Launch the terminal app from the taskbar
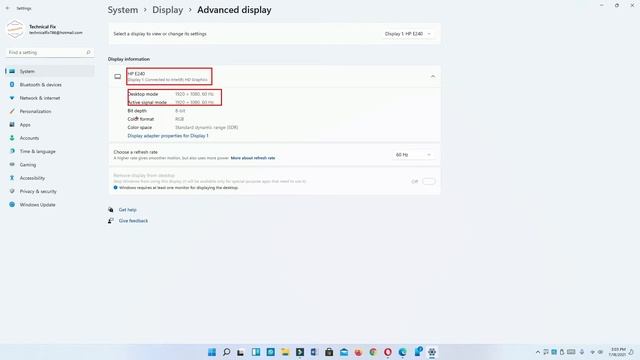Viewport: 640px width, 360px height. pyautogui.click(x=300, y=352)
